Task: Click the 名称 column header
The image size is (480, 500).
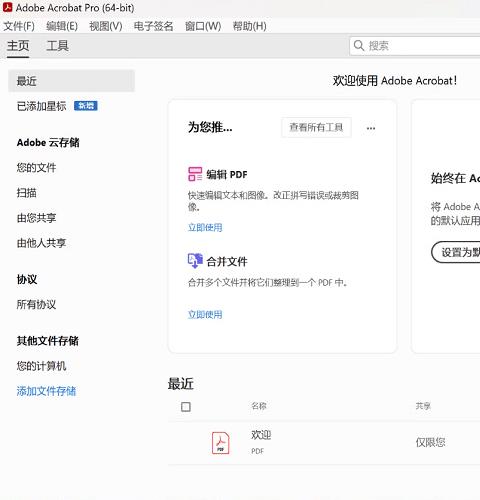Action: (259, 406)
